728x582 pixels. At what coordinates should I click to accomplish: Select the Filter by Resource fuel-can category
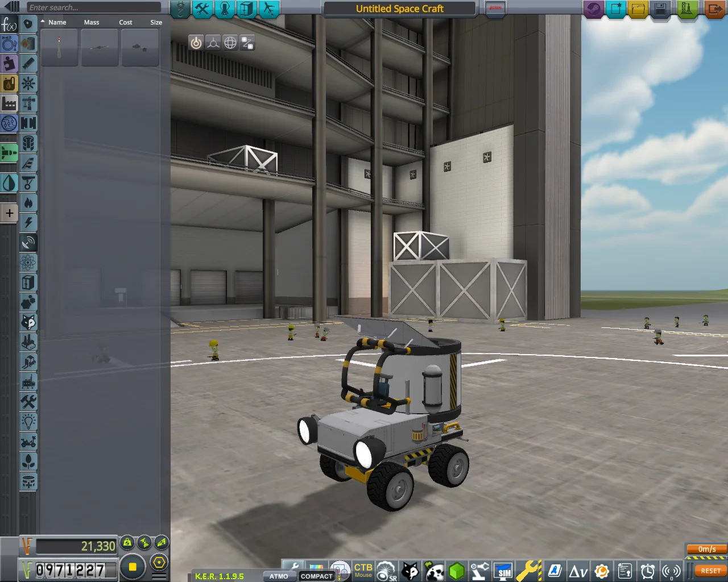(x=9, y=84)
